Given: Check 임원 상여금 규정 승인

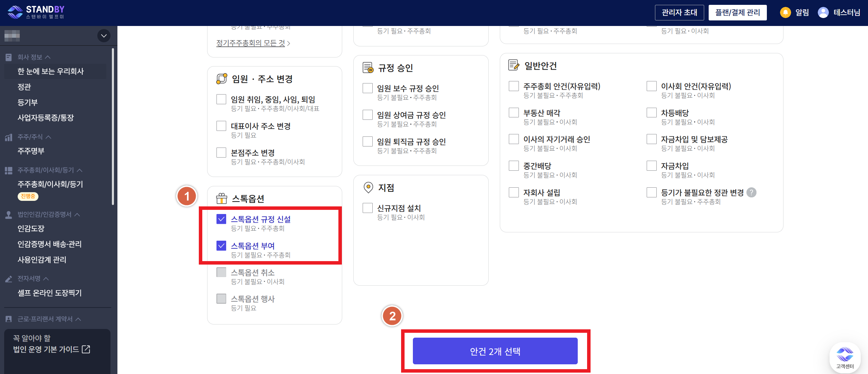Looking at the screenshot, I should [367, 115].
